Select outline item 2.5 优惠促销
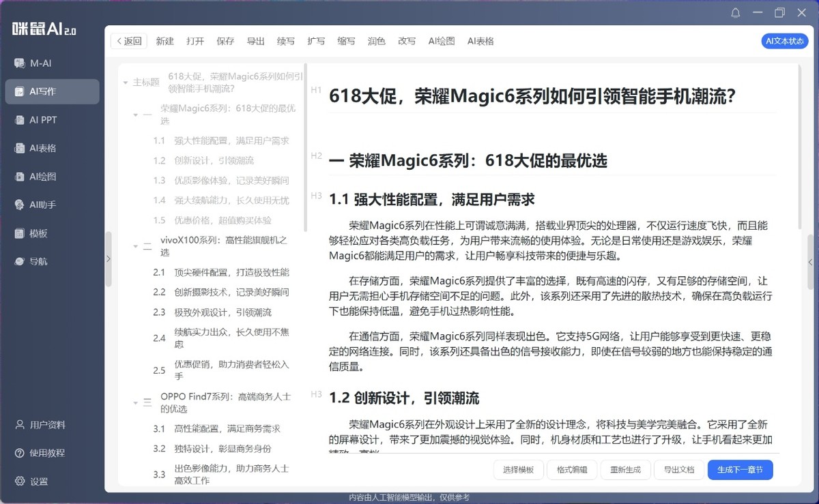Image resolution: width=819 pixels, height=504 pixels. tap(221, 370)
